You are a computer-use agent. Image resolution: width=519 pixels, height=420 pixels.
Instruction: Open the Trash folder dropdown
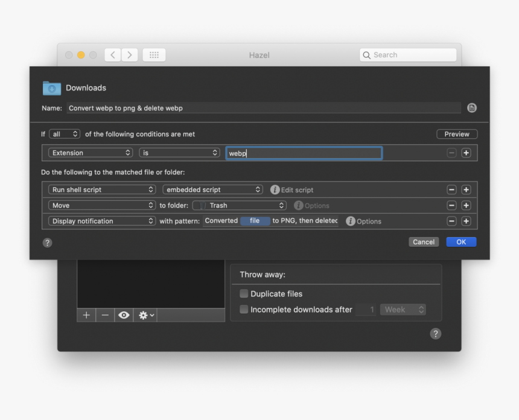click(240, 205)
